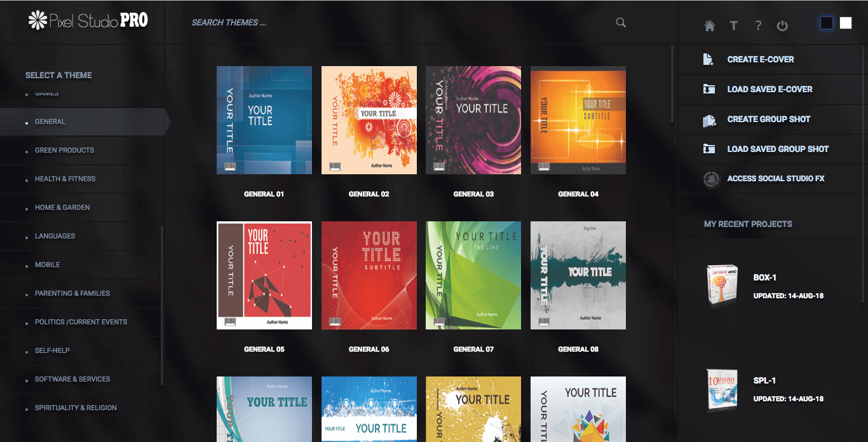Select the General 07 green cover template
Image resolution: width=868 pixels, height=442 pixels.
pyautogui.click(x=473, y=275)
